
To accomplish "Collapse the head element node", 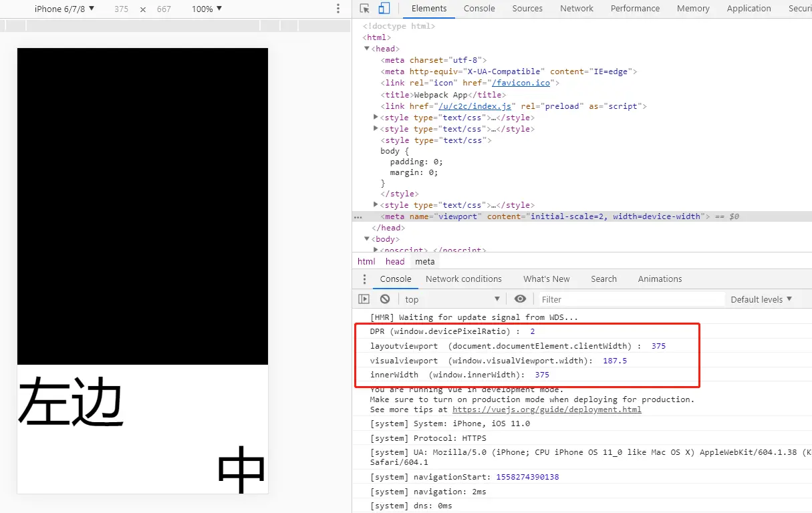I will (x=367, y=49).
